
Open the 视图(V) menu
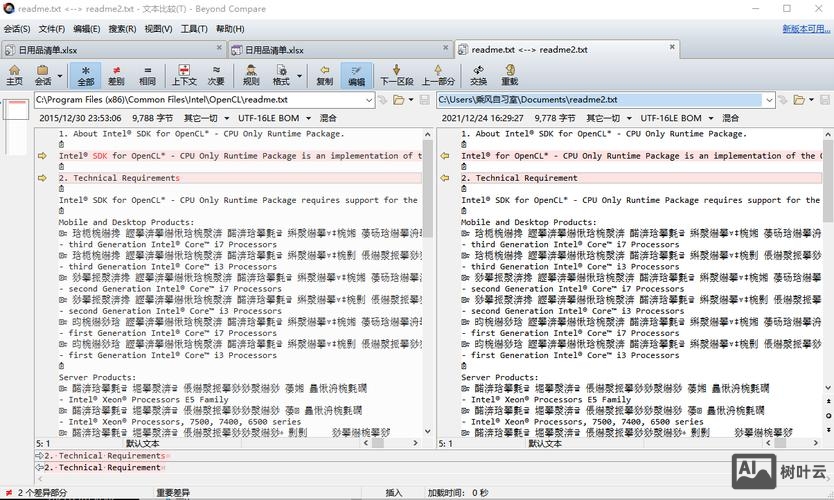pos(158,29)
